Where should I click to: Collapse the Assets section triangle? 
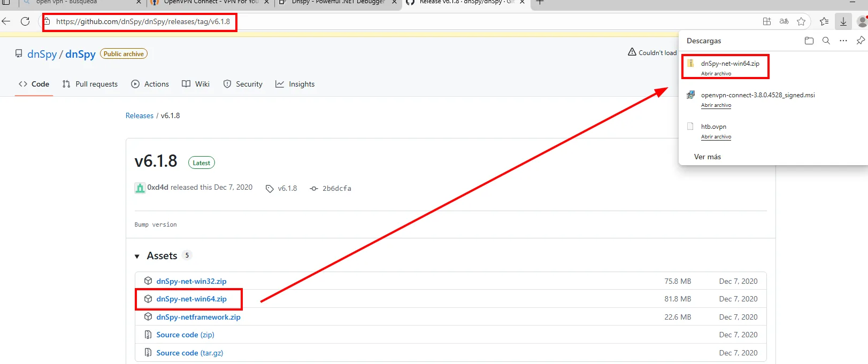click(x=137, y=257)
